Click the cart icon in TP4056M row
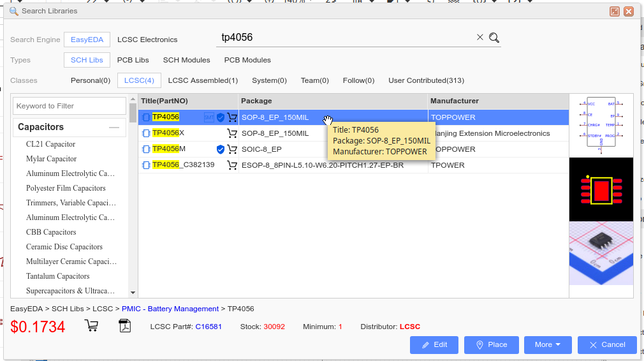The width and height of the screenshot is (644, 361). click(x=232, y=149)
